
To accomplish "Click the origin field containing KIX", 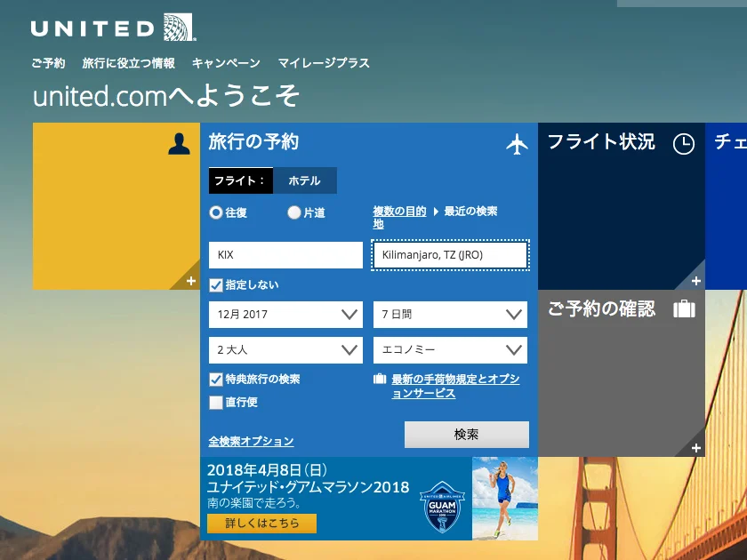I will 285,255.
